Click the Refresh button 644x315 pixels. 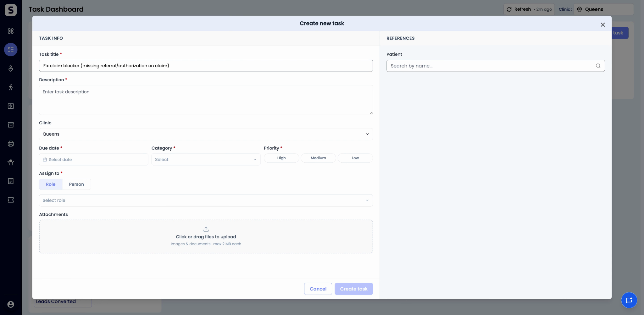pos(529,9)
